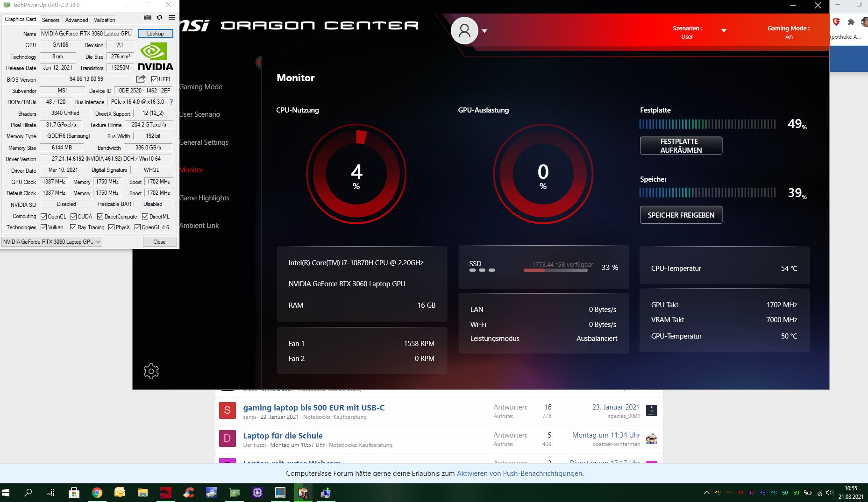Click the Festplatte usage bar

coord(707,124)
